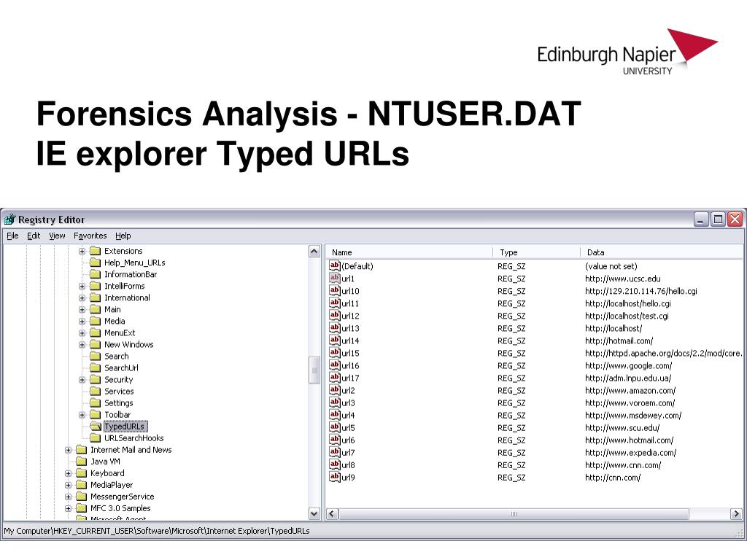Expand the IntelliForms key

82,286
